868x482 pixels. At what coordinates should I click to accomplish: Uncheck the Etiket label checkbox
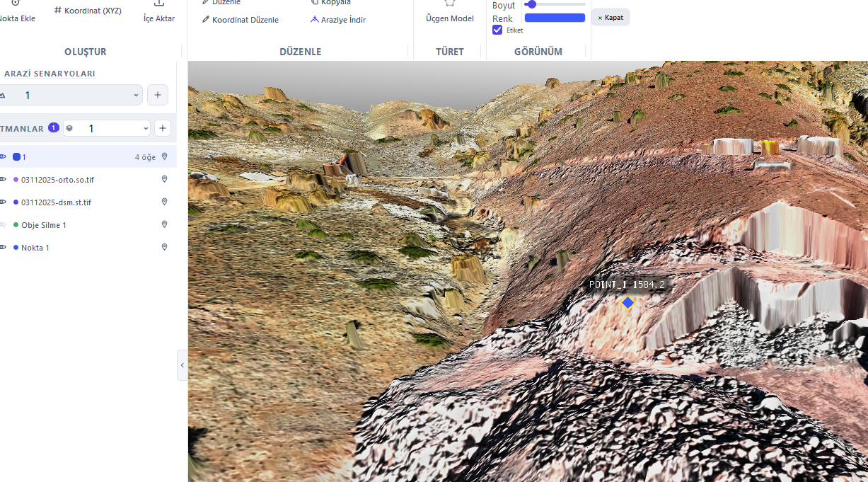(497, 30)
